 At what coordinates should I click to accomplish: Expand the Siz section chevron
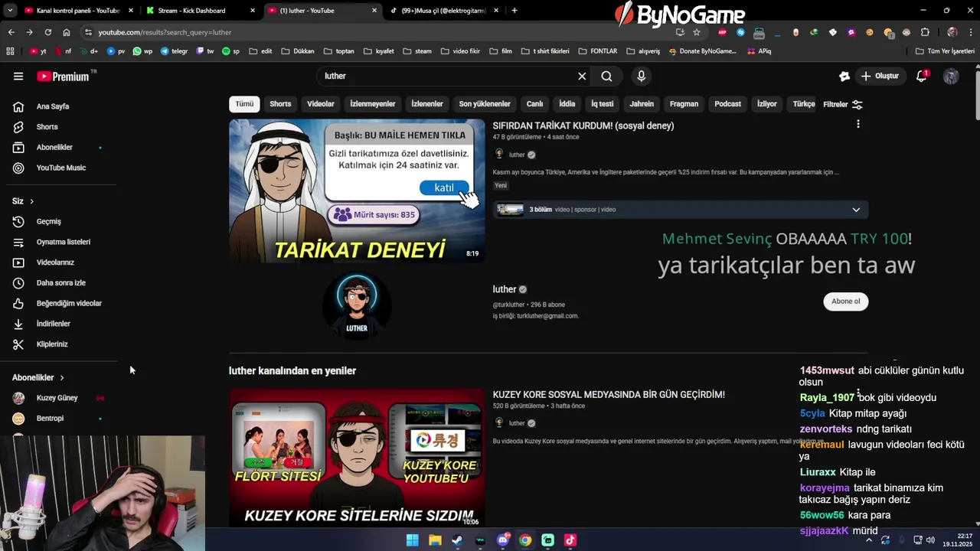[31, 201]
